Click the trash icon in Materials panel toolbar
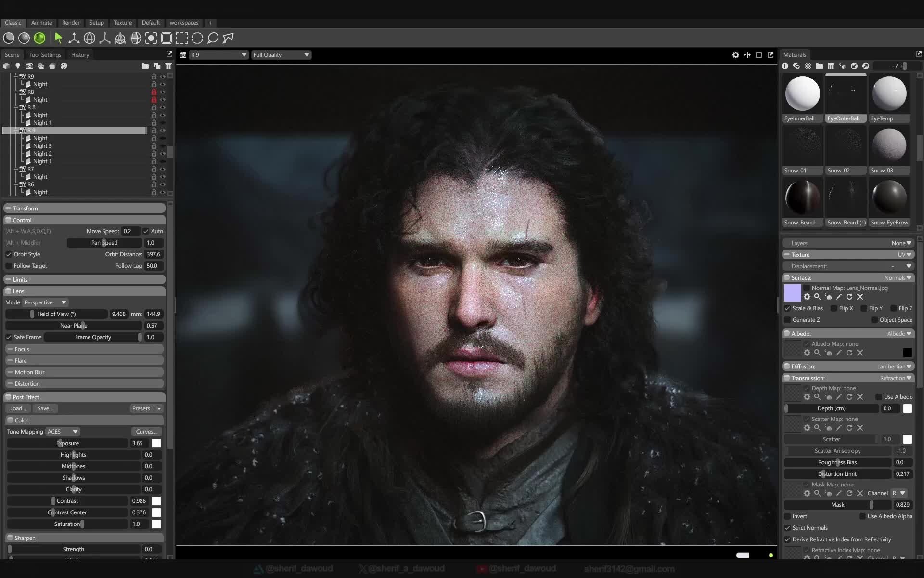 pos(831,66)
